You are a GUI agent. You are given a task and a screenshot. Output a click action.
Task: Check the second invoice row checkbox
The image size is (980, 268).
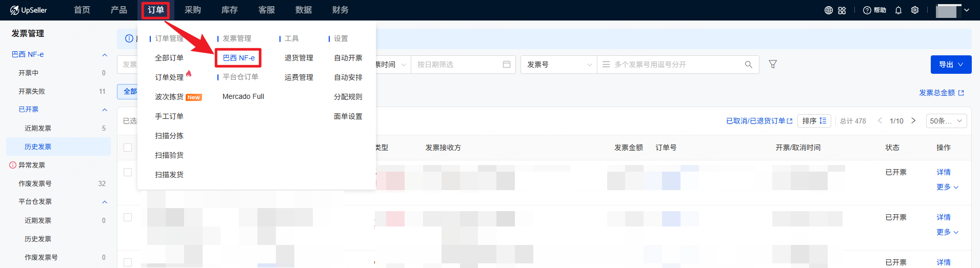point(128,217)
